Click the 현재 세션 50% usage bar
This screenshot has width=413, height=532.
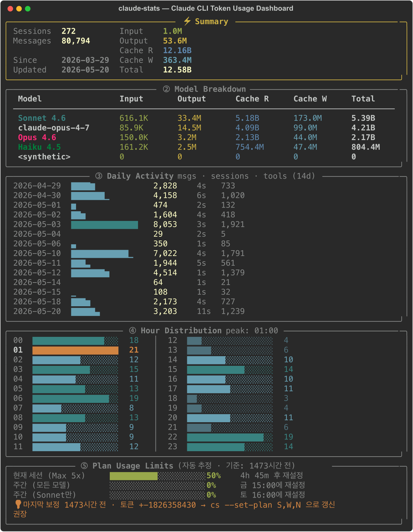(157, 476)
